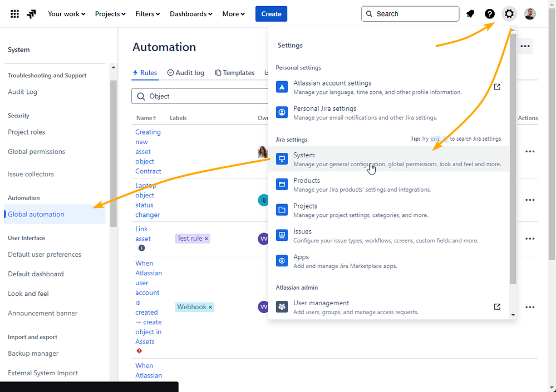This screenshot has height=392, width=556.
Task: Click the Jira logo icon
Action: 31,14
